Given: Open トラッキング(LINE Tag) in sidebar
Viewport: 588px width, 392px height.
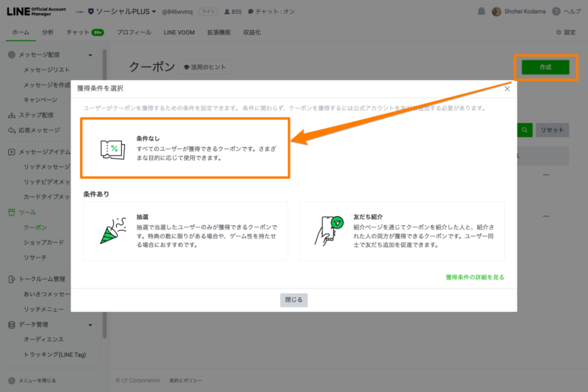Looking at the screenshot, I should tap(54, 354).
